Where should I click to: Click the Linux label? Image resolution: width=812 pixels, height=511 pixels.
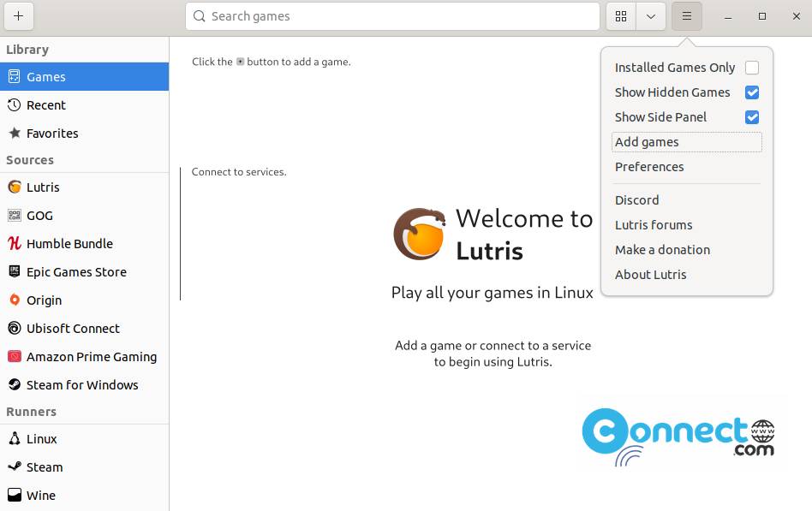42,438
